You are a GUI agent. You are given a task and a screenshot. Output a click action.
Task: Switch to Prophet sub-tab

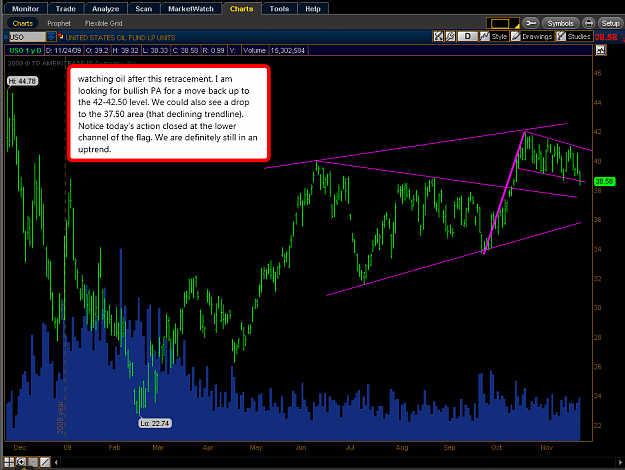59,24
